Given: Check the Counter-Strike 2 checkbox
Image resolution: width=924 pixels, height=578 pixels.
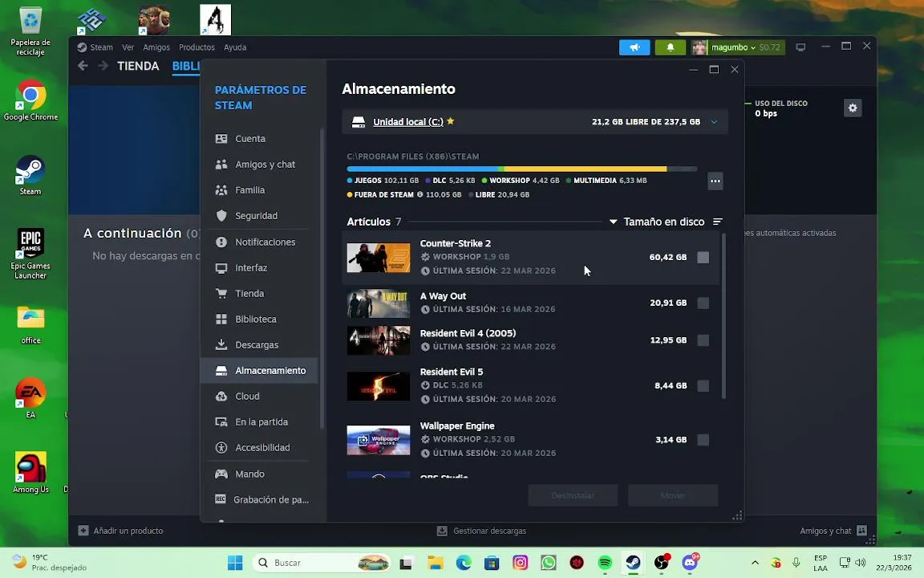Looking at the screenshot, I should pyautogui.click(x=703, y=257).
